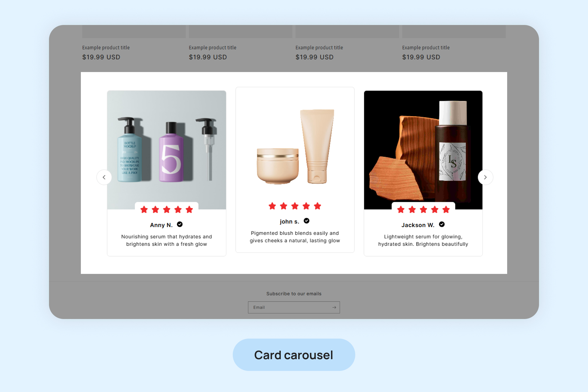
Task: Open the third Example product title link
Action: tap(319, 48)
